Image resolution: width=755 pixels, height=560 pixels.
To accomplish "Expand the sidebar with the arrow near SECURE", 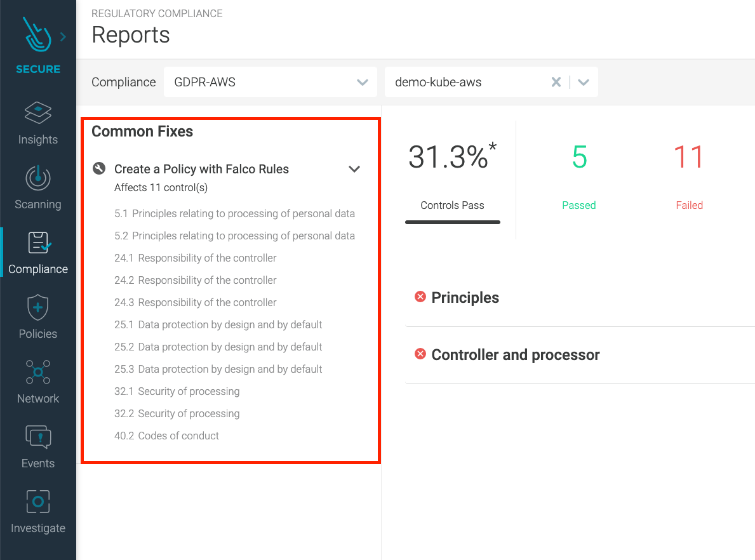I will click(62, 36).
